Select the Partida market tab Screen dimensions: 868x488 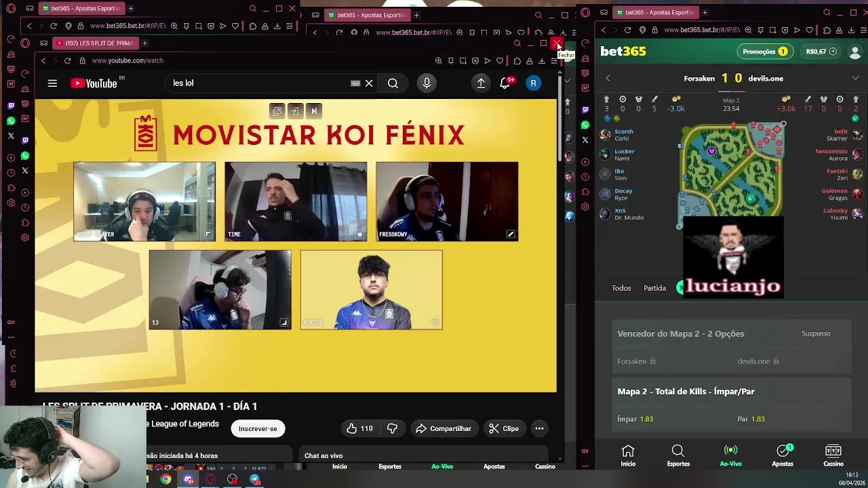point(654,288)
